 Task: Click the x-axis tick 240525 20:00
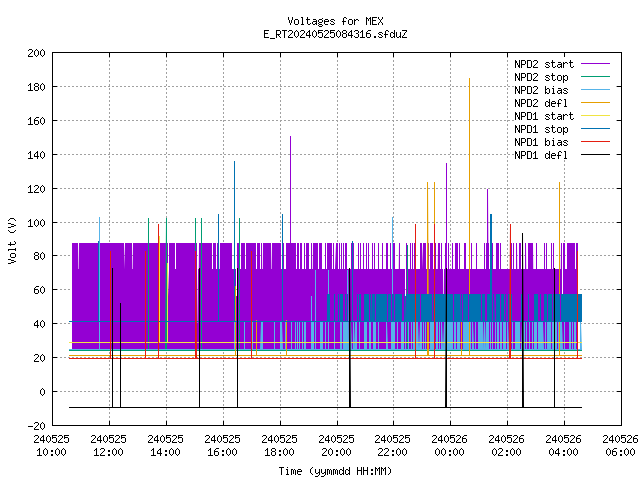[336, 446]
